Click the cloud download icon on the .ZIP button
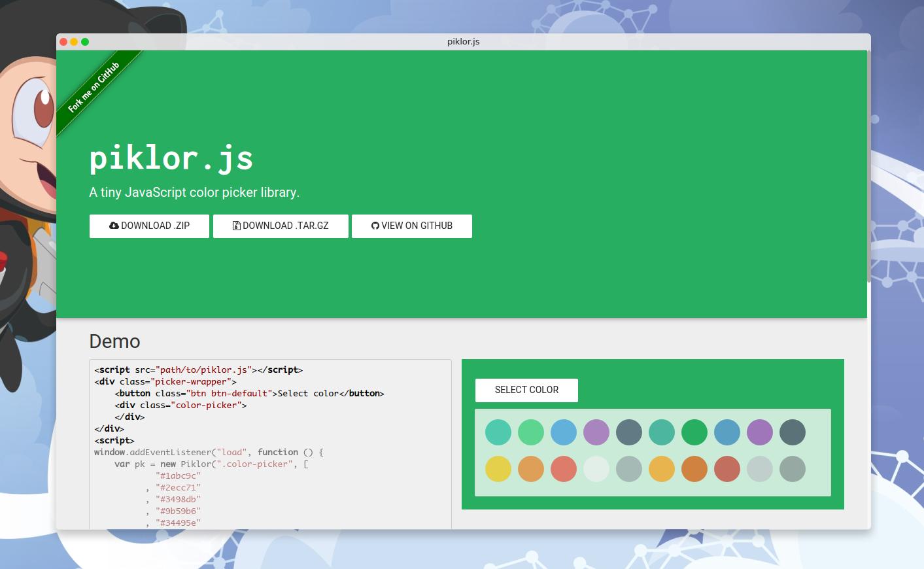The height and width of the screenshot is (569, 924). (114, 226)
